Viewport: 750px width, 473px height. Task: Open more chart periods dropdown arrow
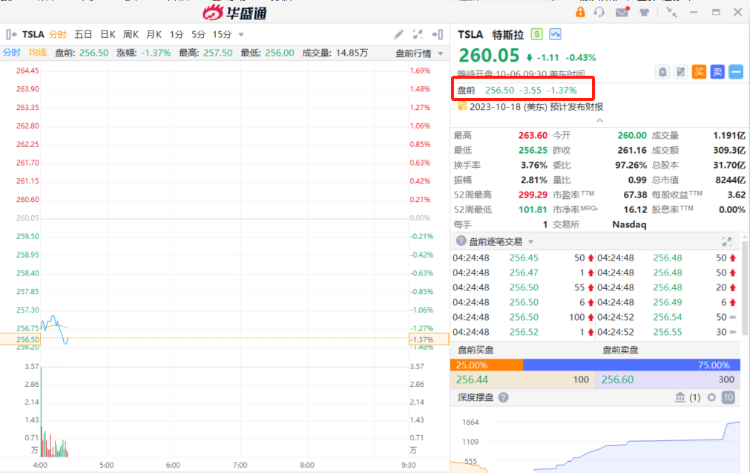tap(241, 34)
